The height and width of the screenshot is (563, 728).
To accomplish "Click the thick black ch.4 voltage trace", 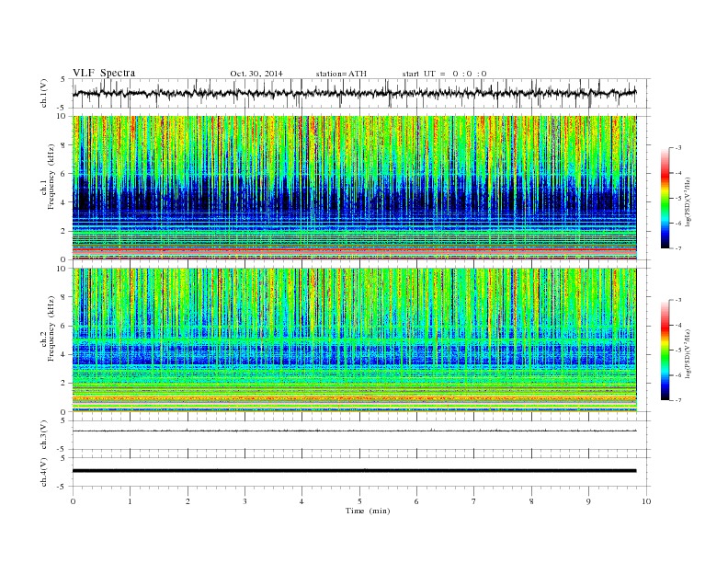I will point(354,471).
